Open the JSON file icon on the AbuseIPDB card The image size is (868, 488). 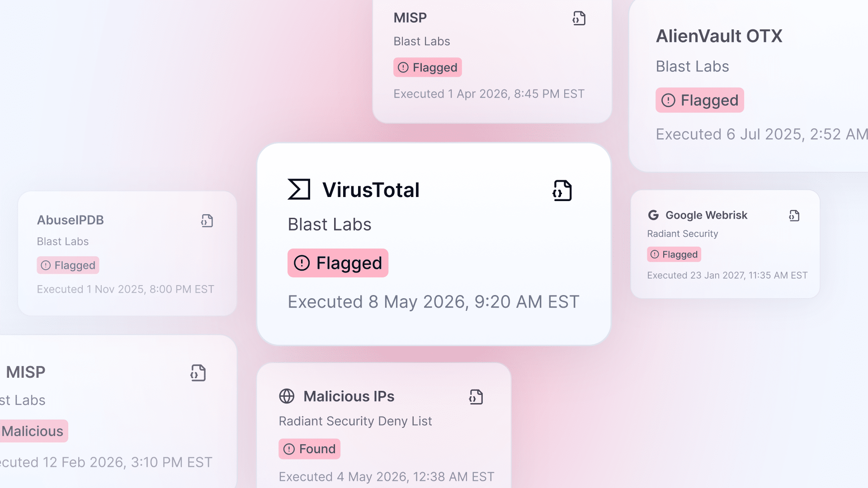(207, 221)
